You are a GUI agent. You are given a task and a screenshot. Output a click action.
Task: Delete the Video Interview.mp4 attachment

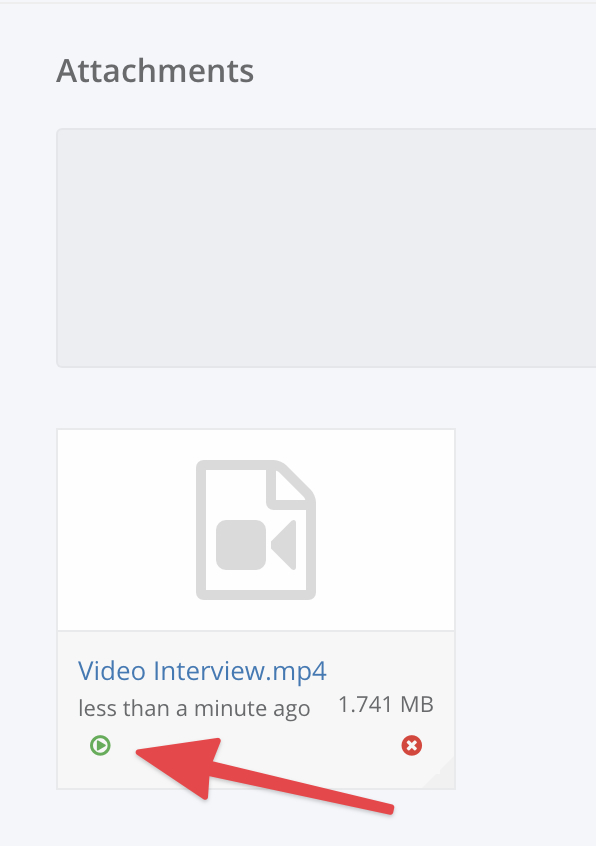(412, 746)
